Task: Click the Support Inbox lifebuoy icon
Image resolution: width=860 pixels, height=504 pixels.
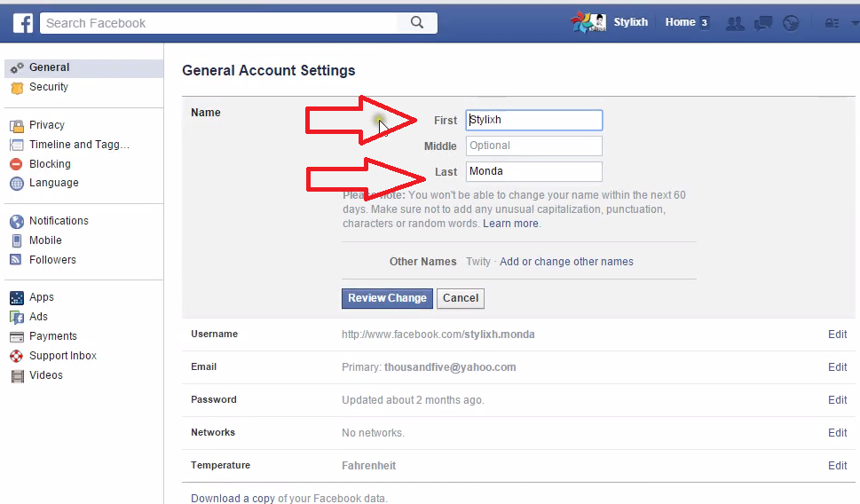Action: 17,356
